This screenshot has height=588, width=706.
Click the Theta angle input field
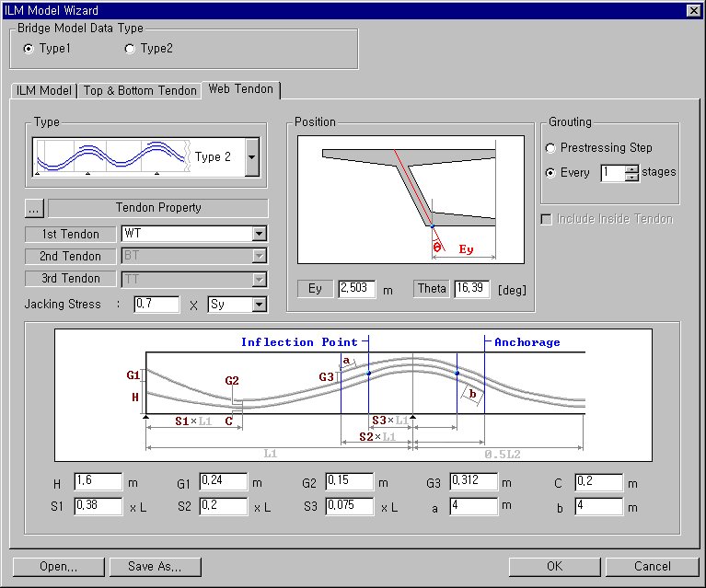(471, 289)
